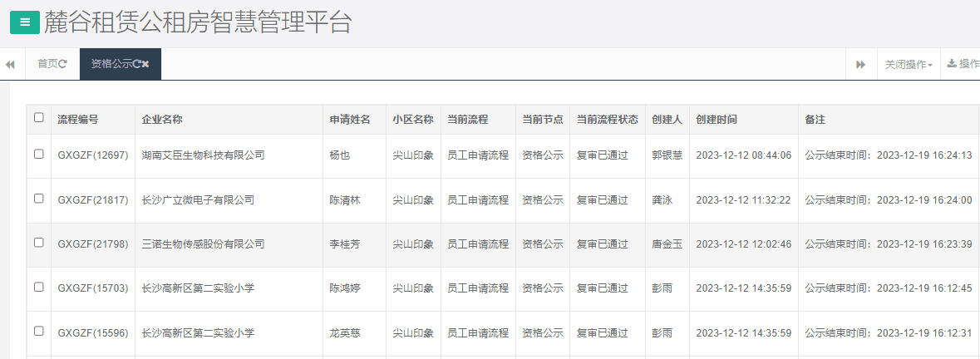Image resolution: width=980 pixels, height=359 pixels.
Task: Refresh the 首页 tab via its reload icon
Action: click(x=63, y=64)
